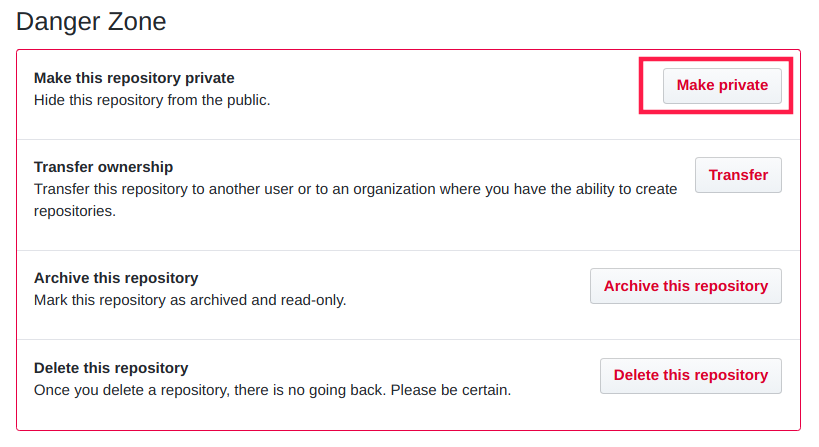Select the bold black 'Delete this repository' title
819x447 pixels.
(111, 368)
